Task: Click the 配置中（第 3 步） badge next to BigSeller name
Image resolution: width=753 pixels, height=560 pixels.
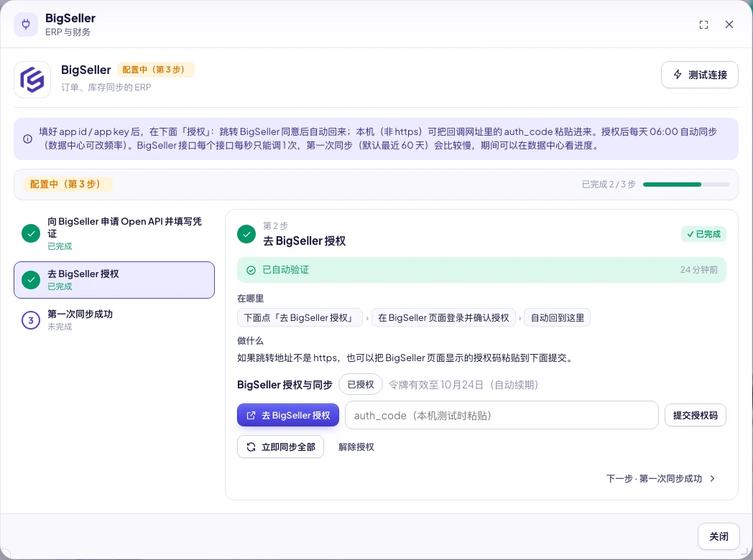Action: 156,70
